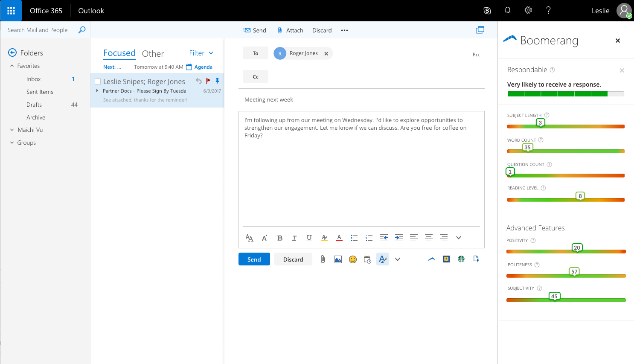Collapse the Favorites folder group
Screen dimensions: 634x364
tap(12, 66)
